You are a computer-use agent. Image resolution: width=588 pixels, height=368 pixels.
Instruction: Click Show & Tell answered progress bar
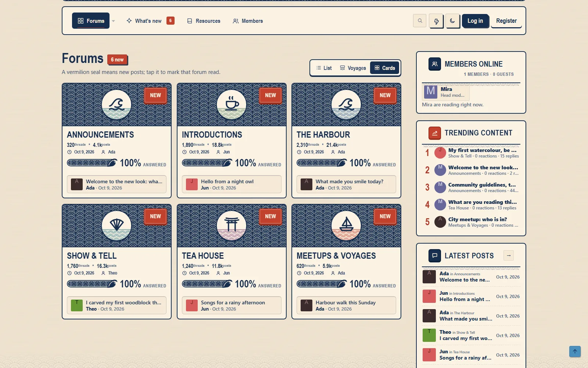tap(92, 284)
